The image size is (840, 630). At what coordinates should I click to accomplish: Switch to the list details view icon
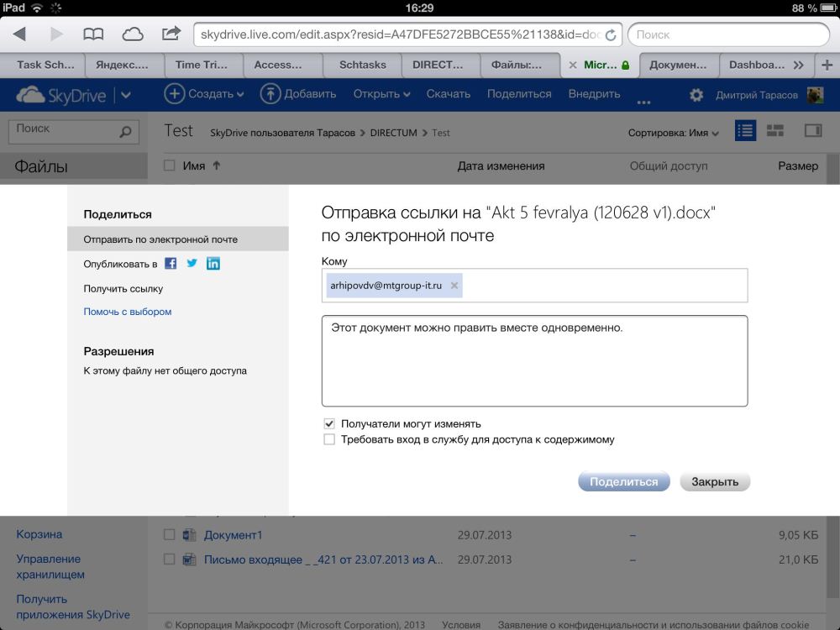click(x=745, y=131)
